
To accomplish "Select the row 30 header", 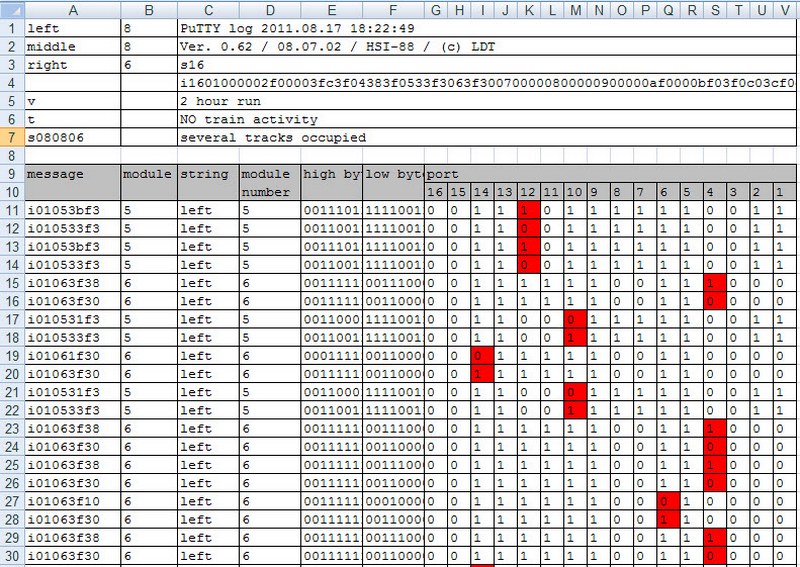I will coord(12,554).
